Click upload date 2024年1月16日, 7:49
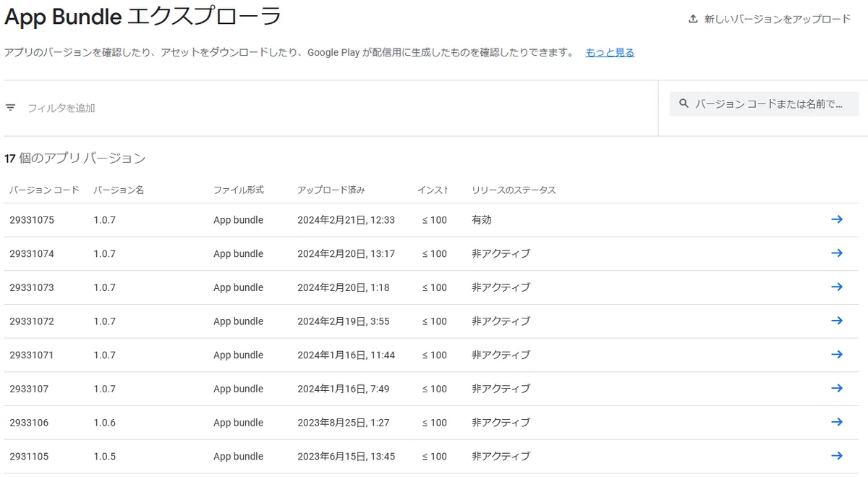 pos(343,389)
